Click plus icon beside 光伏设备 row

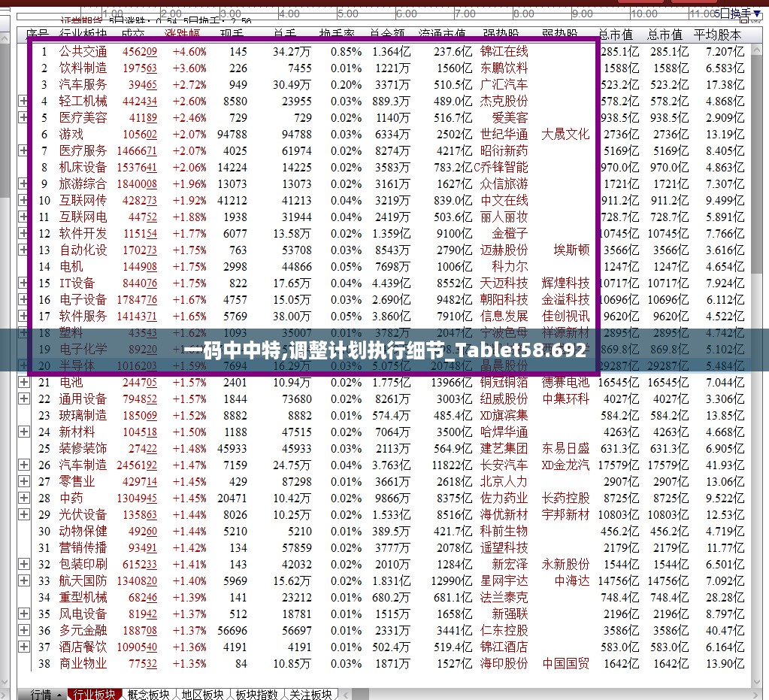pyautogui.click(x=23, y=514)
